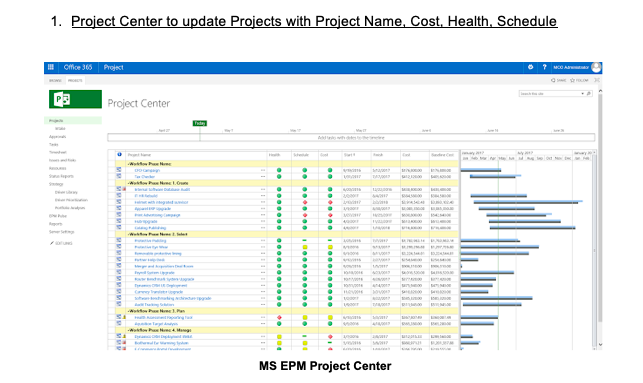Switch to the Browse ribbon tab
Image resolution: width=643 pixels, height=383 pixels.
(55, 81)
